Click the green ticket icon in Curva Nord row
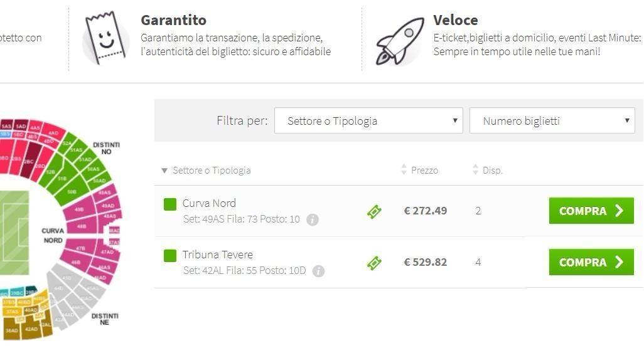 [x=374, y=212]
